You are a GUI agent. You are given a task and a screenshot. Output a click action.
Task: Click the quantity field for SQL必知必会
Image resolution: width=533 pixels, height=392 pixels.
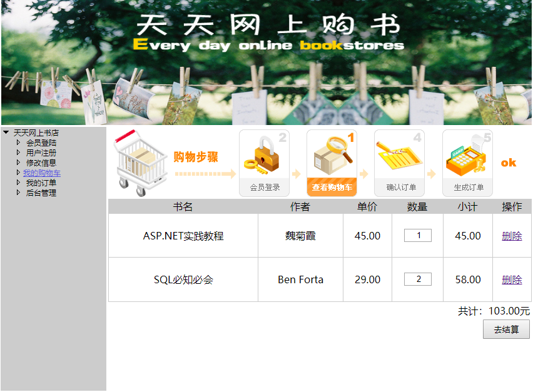[x=417, y=279]
